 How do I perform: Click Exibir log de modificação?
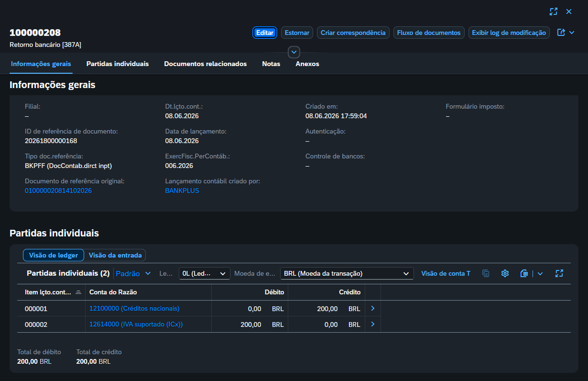click(x=509, y=33)
